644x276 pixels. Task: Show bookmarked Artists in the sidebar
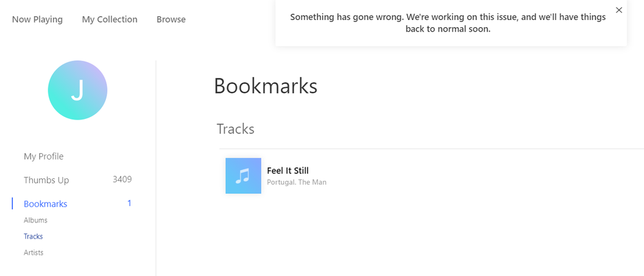tap(34, 253)
